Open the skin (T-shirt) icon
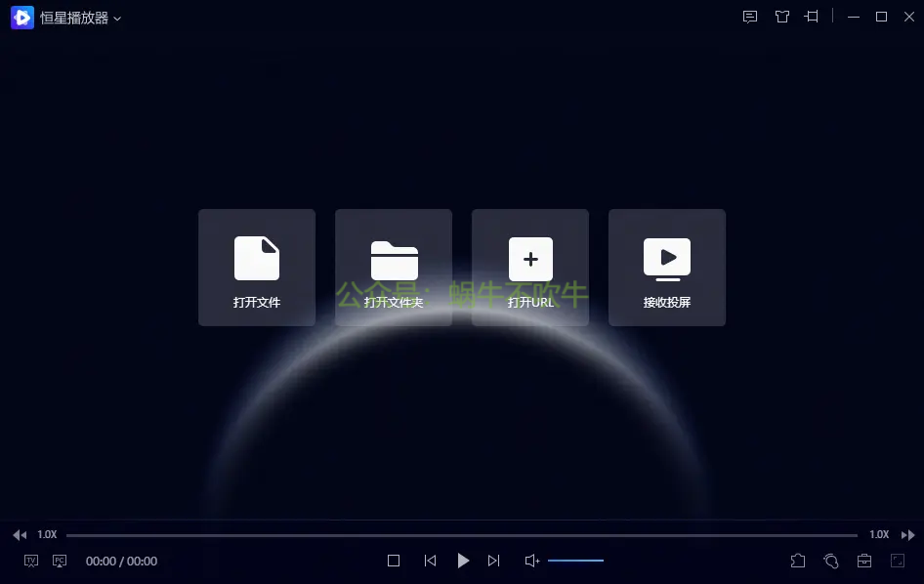This screenshot has height=584, width=924. [781, 17]
